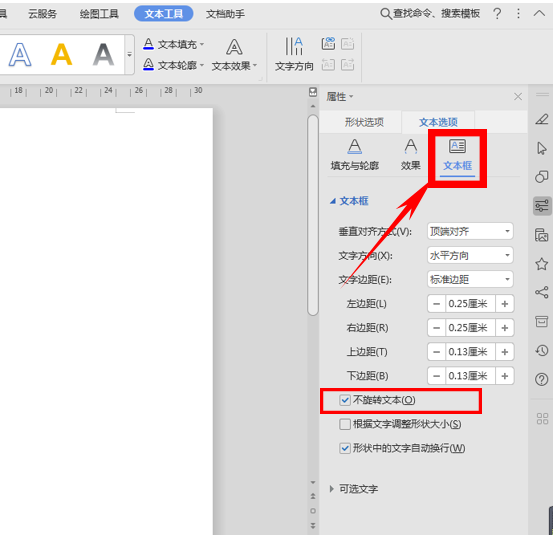Click the next page double arrow

(x=313, y=525)
